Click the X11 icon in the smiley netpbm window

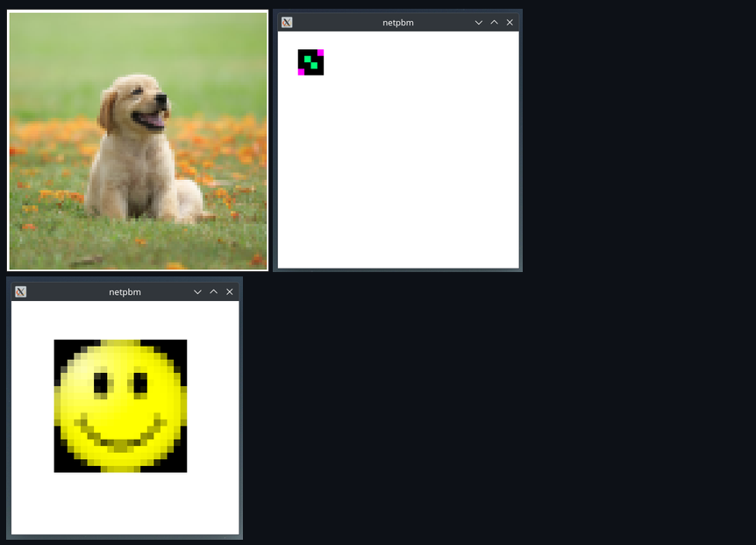[21, 291]
